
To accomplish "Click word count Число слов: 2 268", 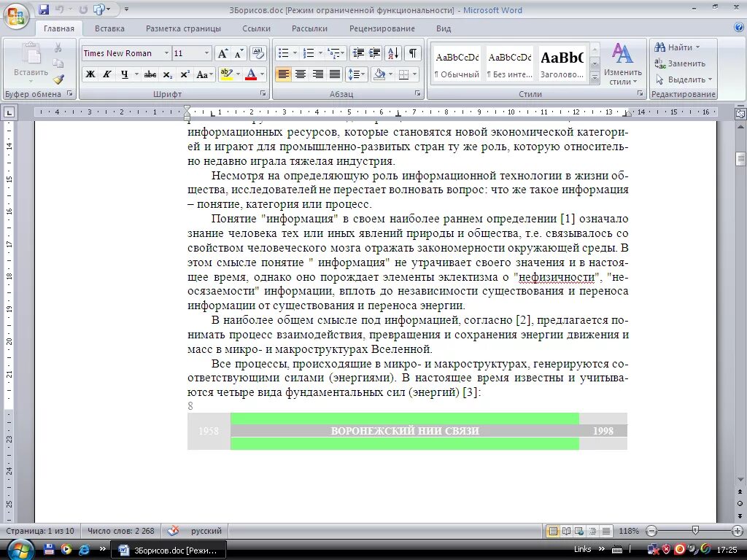I will pyautogui.click(x=120, y=531).
